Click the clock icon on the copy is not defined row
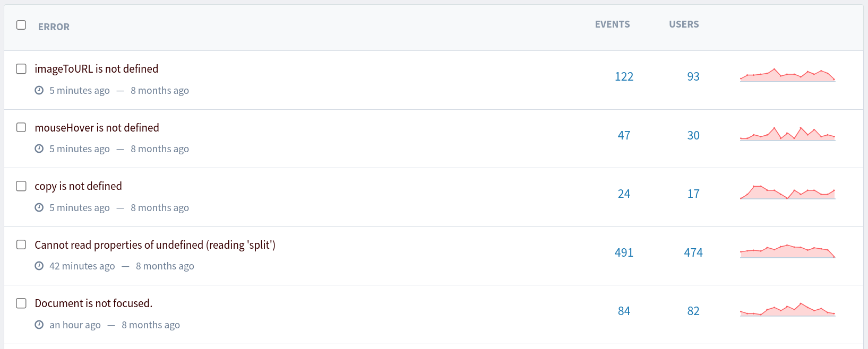This screenshot has width=868, height=349. pos(39,207)
